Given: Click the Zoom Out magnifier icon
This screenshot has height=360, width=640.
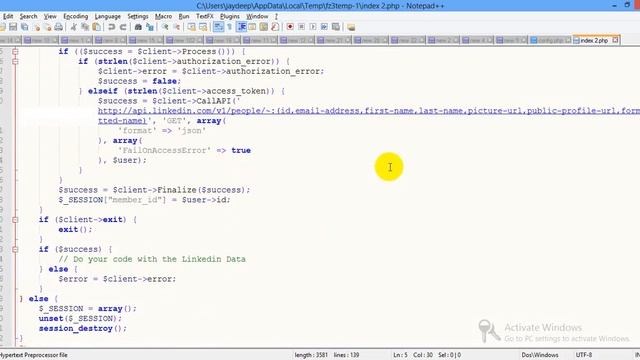Looking at the screenshot, I should coord(176,27).
